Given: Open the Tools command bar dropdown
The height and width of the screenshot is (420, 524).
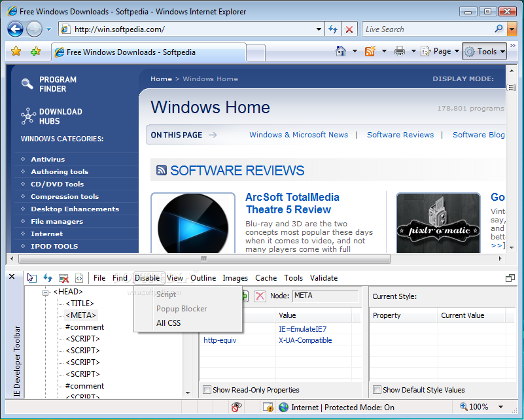Looking at the screenshot, I should point(484,51).
